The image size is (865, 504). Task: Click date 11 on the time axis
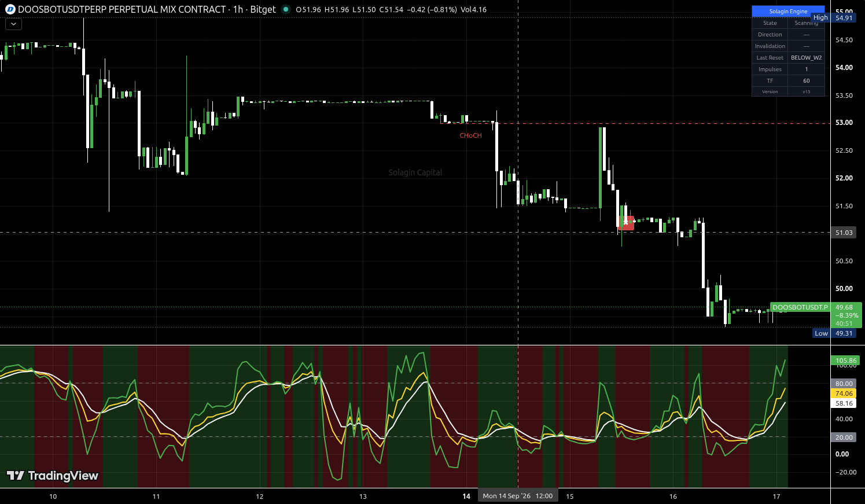(x=156, y=496)
